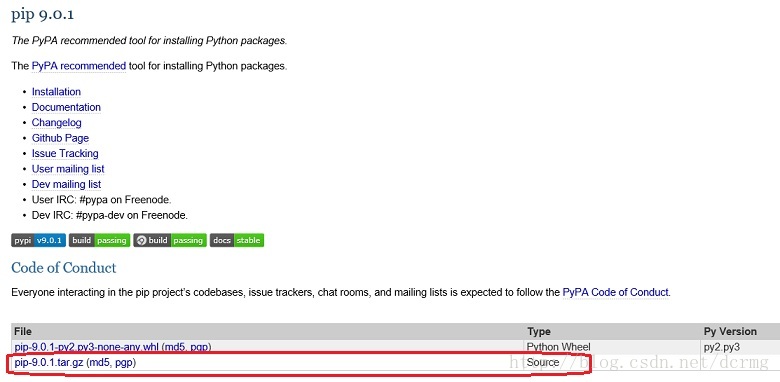Click the second build passing badge
780x382 pixels.
170,240
